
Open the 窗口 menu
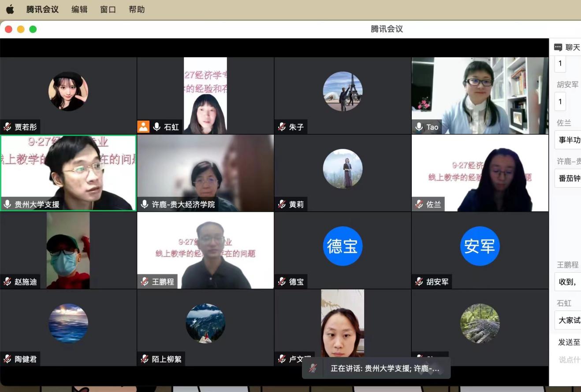pyautogui.click(x=108, y=9)
